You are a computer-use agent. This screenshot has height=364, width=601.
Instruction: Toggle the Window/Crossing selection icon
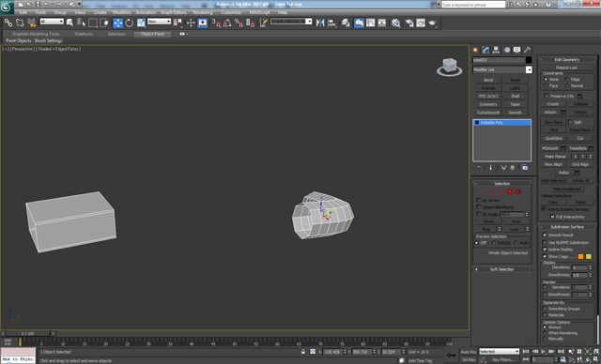click(x=104, y=23)
